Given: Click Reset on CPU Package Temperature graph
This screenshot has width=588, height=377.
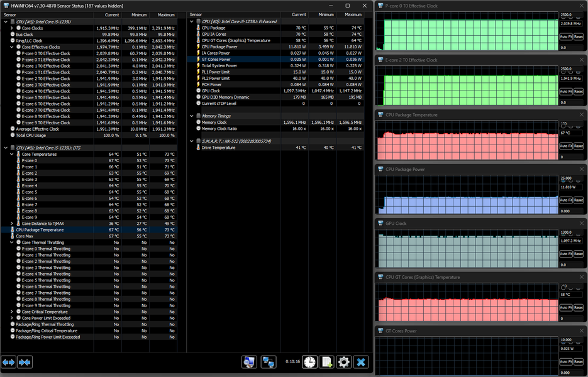Looking at the screenshot, I should [x=577, y=146].
